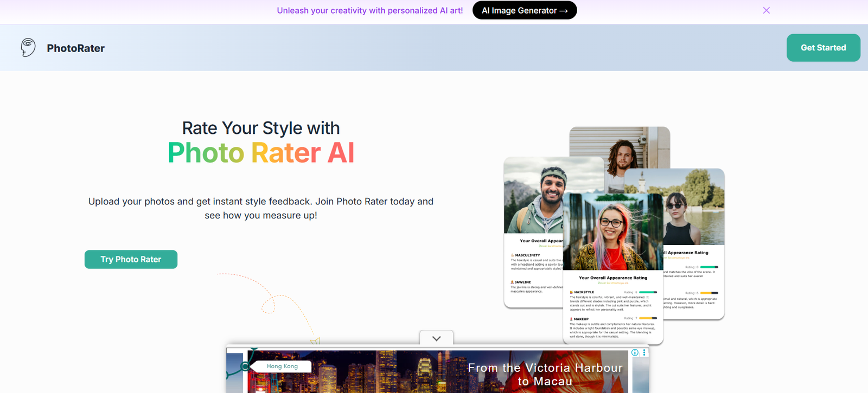
Task: Open the AI Image Generator link
Action: coord(524,10)
